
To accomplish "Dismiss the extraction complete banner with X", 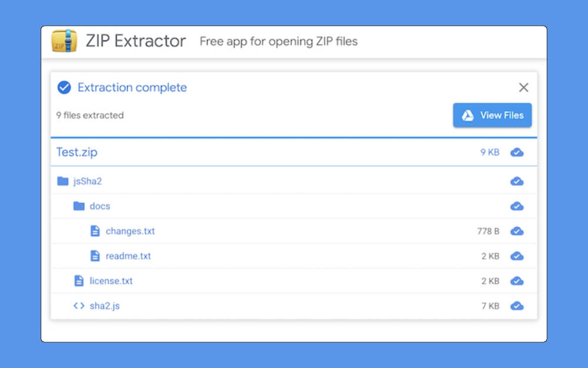I will pos(523,87).
